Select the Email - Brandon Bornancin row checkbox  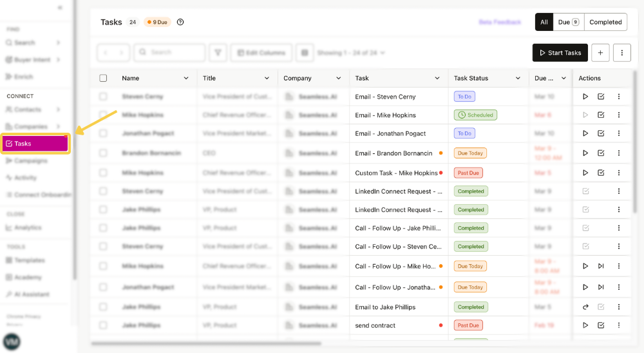point(103,153)
